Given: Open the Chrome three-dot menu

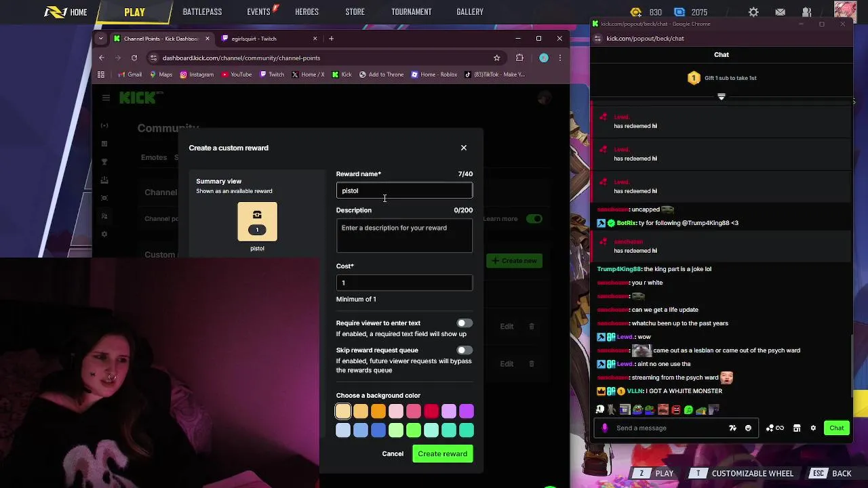Looking at the screenshot, I should click(x=559, y=58).
